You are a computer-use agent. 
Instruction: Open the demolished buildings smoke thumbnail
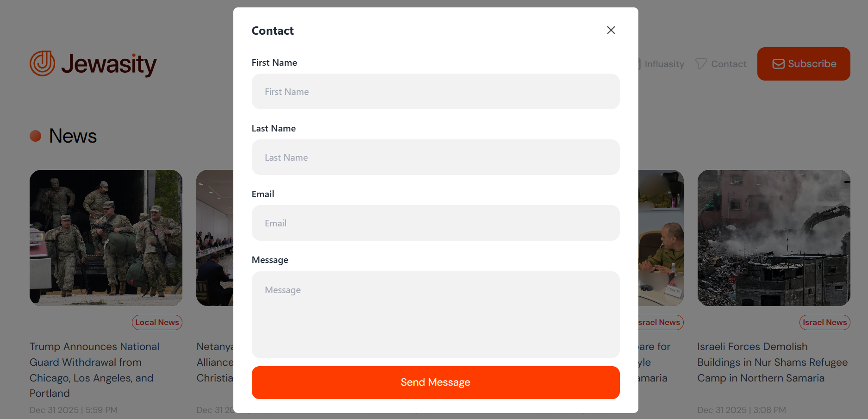pyautogui.click(x=774, y=238)
